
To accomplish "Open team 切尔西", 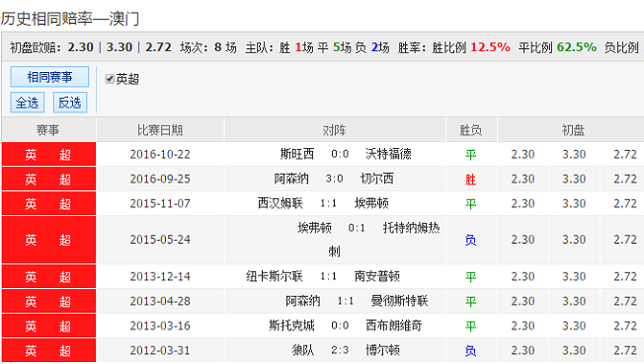I will [x=376, y=179].
